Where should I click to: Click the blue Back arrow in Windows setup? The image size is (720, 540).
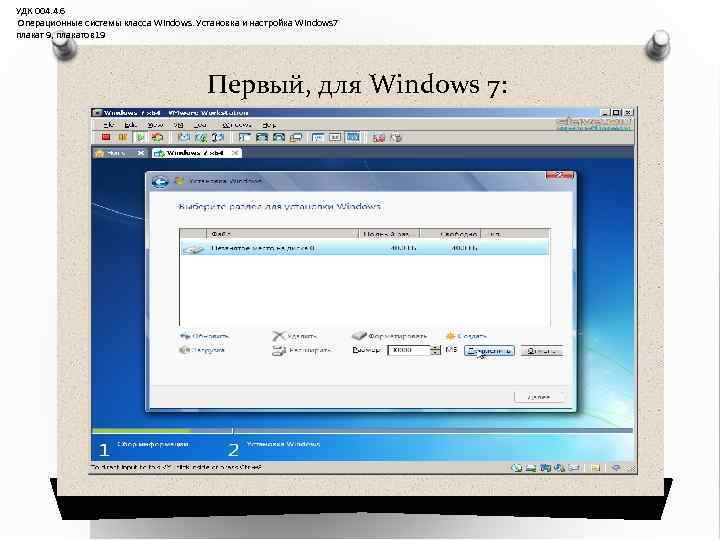(x=159, y=182)
